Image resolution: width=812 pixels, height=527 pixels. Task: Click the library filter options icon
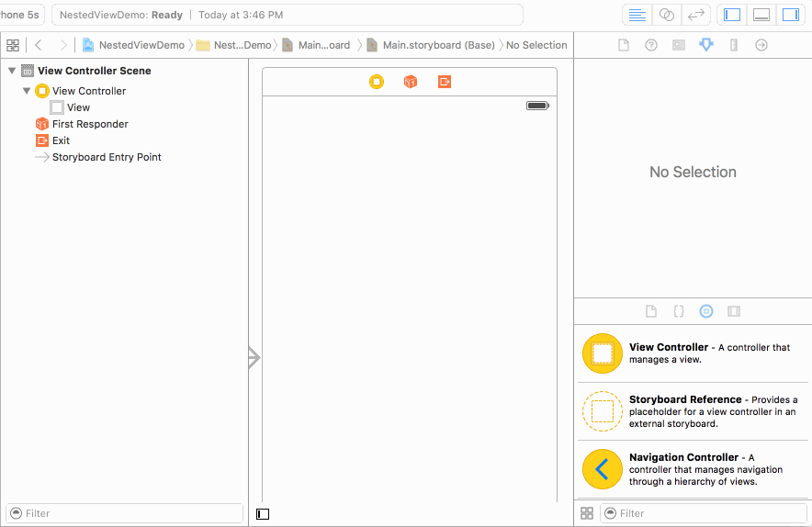point(611,513)
